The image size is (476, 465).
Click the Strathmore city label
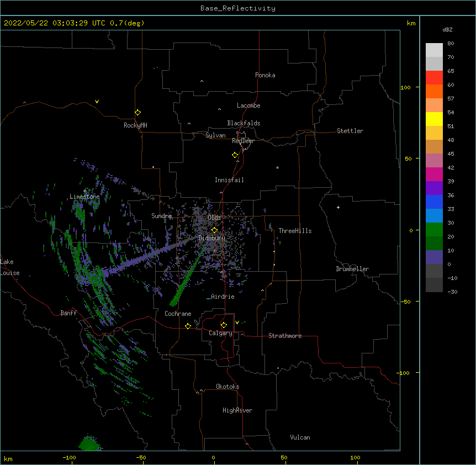point(285,336)
